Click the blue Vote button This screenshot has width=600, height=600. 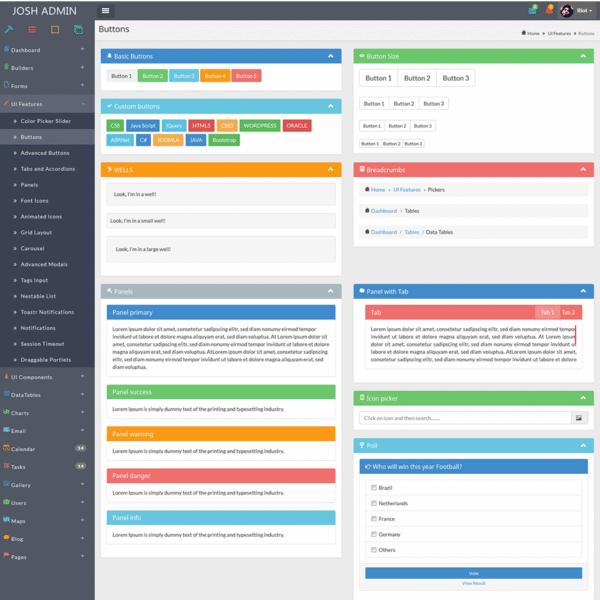473,573
